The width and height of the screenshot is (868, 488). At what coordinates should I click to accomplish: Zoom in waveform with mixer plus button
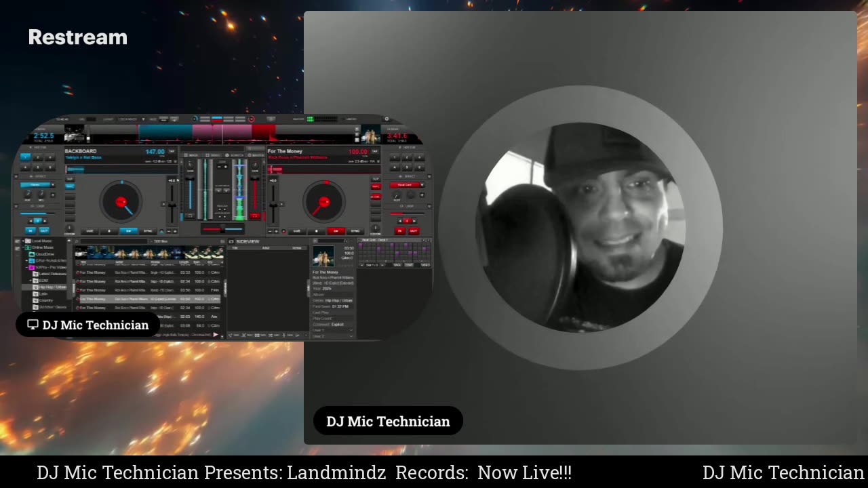[225, 167]
